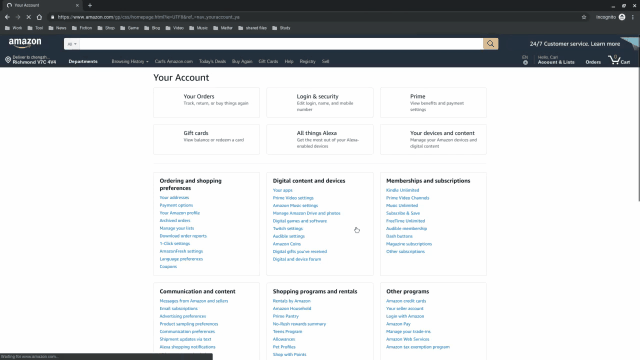Click 24/7 Customer service Learn more banner

coord(575,44)
